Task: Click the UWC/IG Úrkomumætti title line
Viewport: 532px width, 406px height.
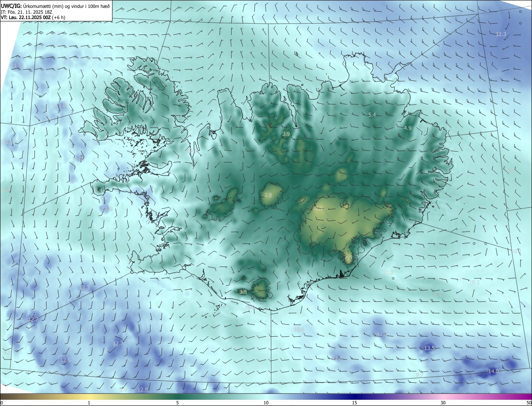Action: point(55,5)
